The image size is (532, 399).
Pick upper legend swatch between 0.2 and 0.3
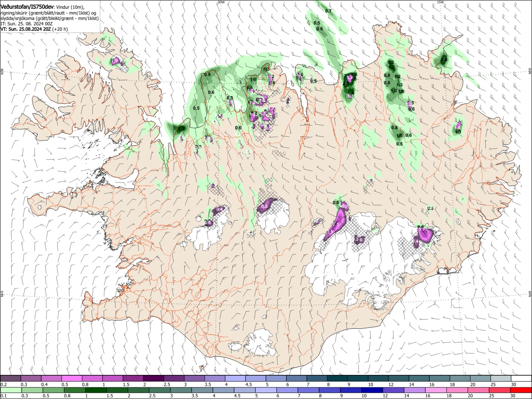point(10,378)
